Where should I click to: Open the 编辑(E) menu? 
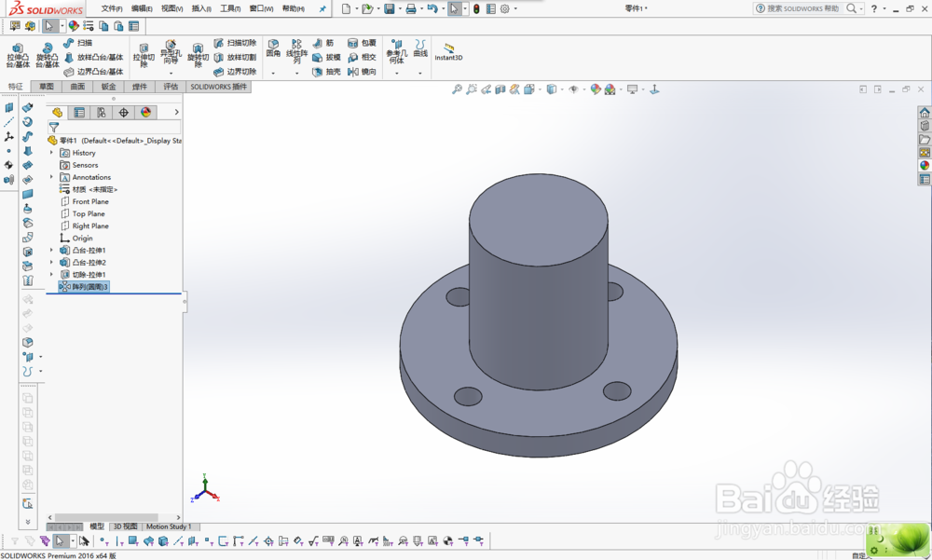[x=142, y=8]
